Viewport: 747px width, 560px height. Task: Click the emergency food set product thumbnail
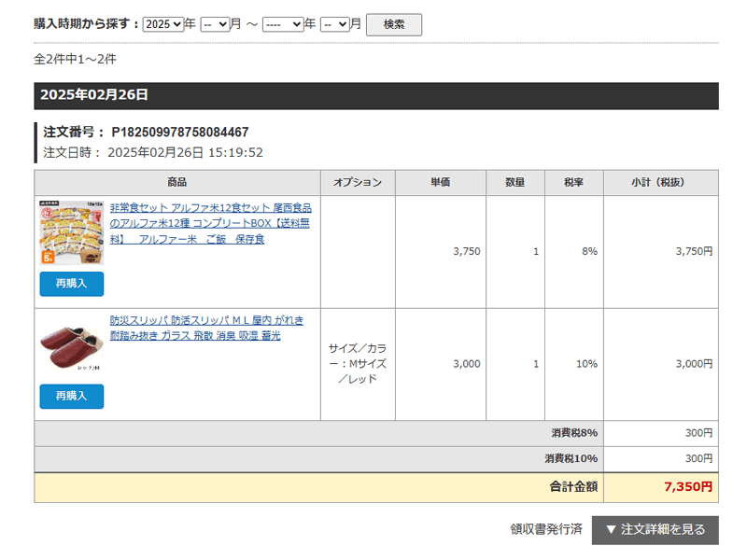tap(71, 232)
